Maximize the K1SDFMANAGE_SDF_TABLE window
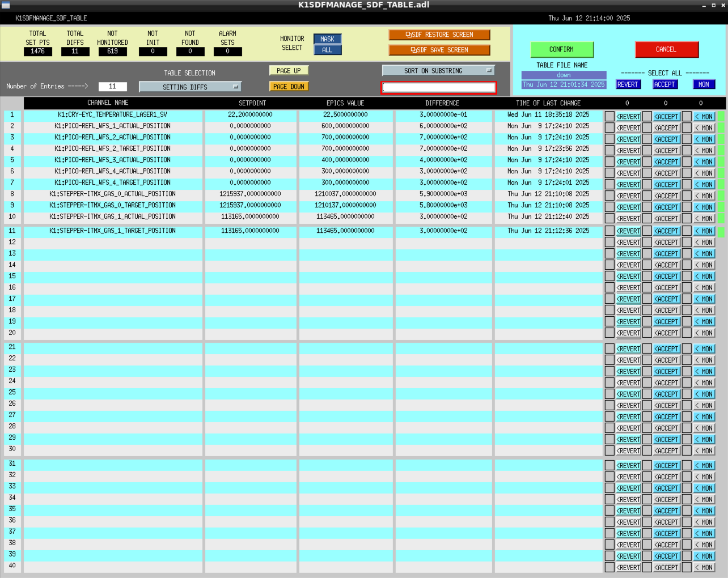This screenshot has width=728, height=578. (713, 5)
